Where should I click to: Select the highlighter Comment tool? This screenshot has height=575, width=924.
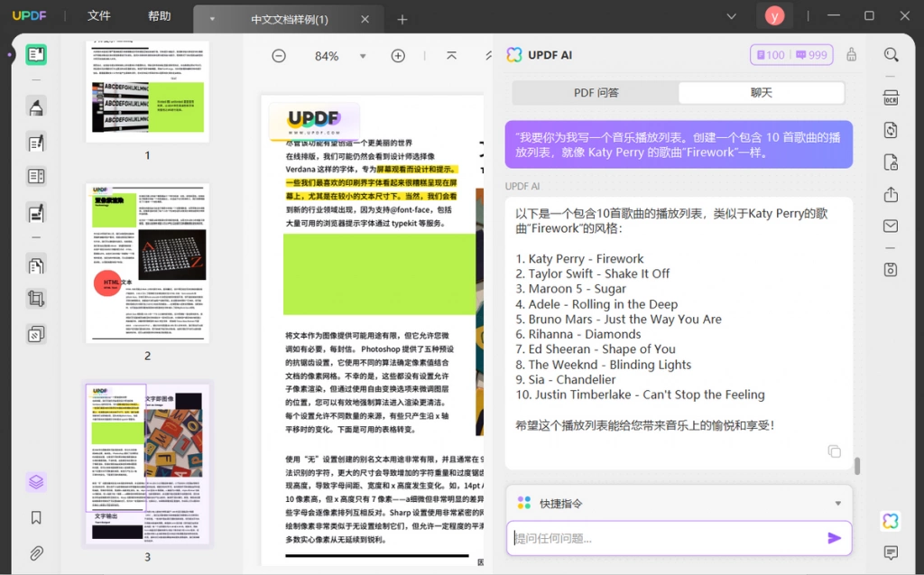point(36,107)
